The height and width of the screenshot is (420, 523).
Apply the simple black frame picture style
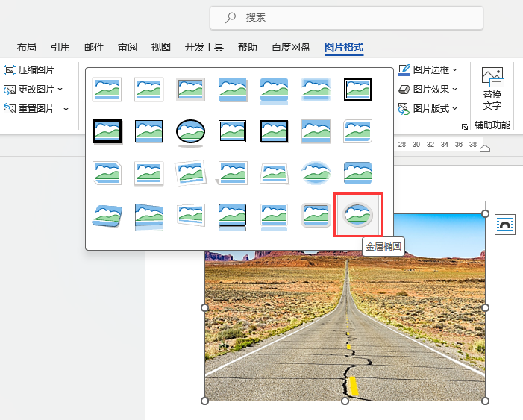[148, 131]
